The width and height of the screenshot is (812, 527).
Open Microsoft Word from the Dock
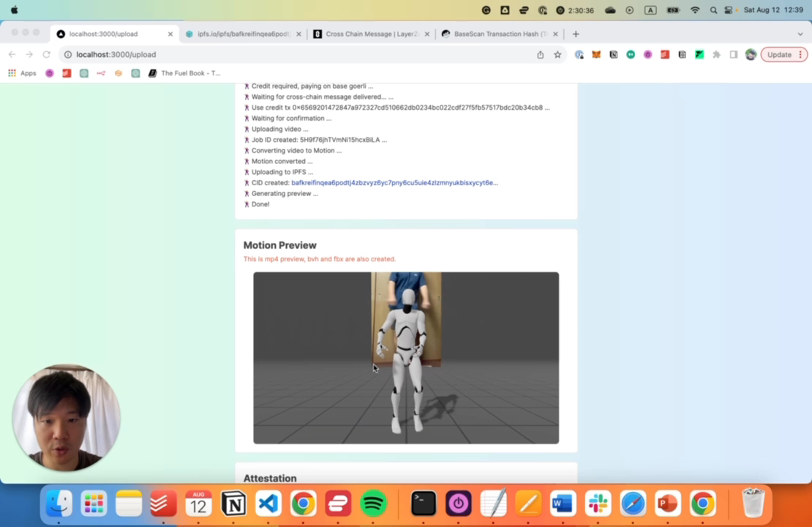(x=563, y=503)
